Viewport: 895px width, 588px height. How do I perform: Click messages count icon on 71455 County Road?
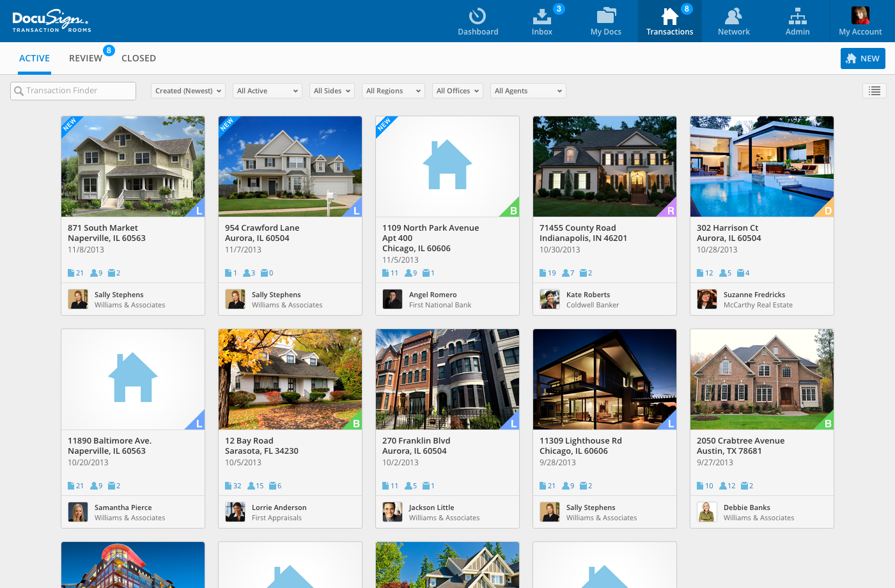(583, 273)
